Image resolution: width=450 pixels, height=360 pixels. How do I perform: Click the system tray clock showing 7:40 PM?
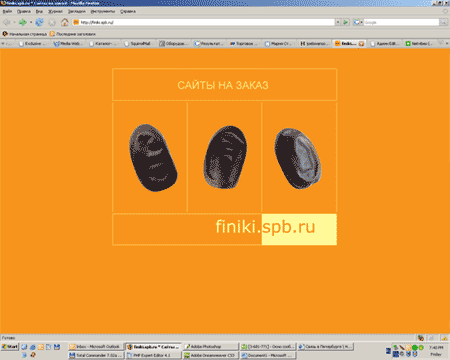tap(436, 348)
